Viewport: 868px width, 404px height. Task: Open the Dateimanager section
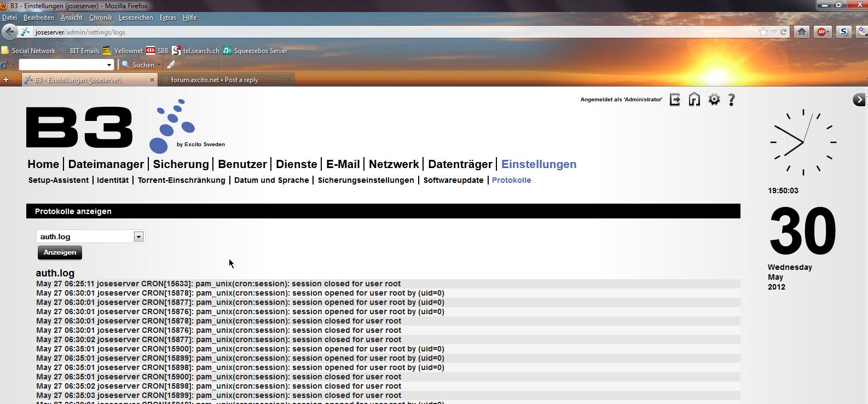106,164
